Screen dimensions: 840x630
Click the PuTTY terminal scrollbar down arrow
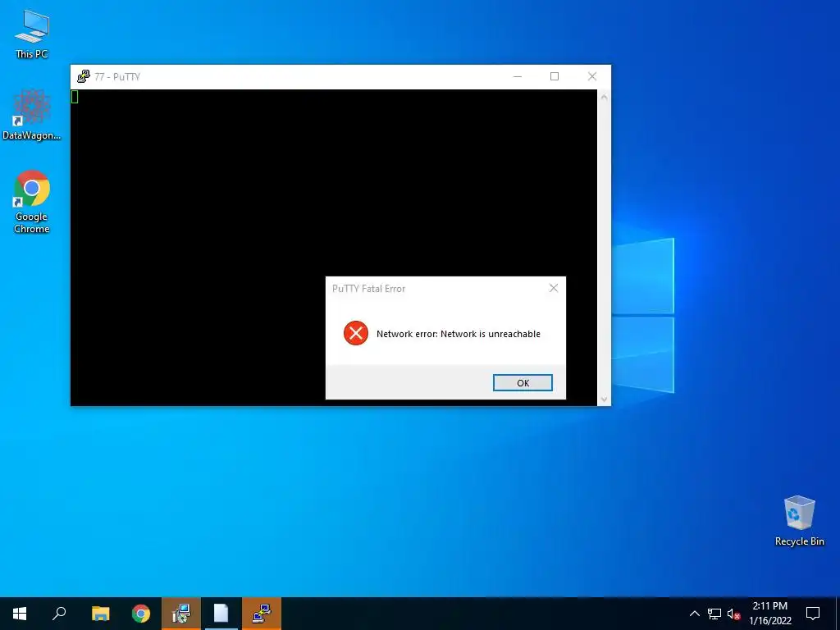(604, 399)
